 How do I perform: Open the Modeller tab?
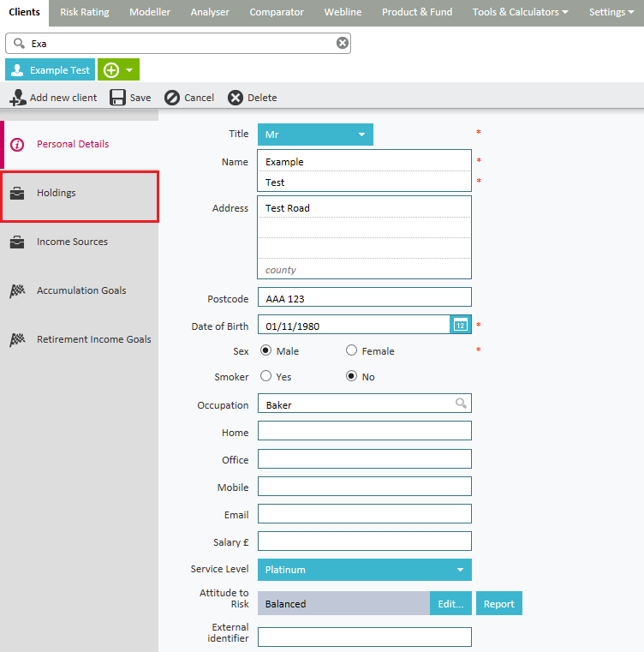pyautogui.click(x=150, y=12)
